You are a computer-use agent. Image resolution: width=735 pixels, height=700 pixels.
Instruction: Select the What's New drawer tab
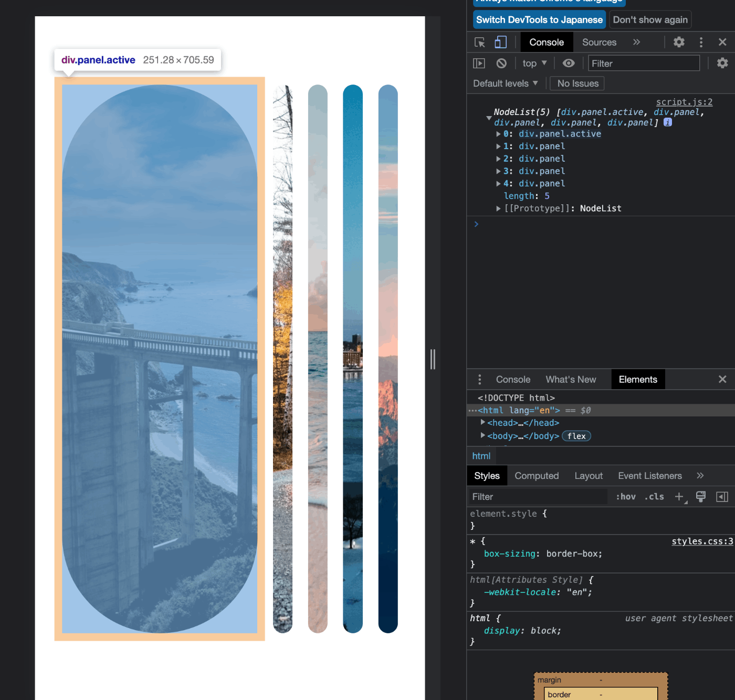571,380
